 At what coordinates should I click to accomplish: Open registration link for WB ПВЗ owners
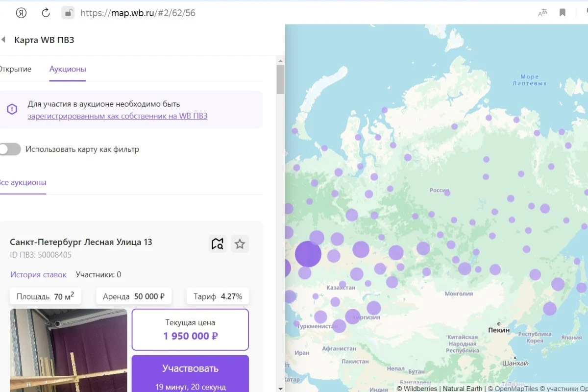(x=118, y=116)
